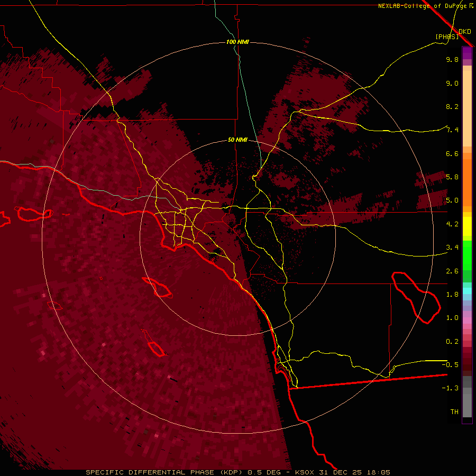This screenshot has height=476, width=476.
Task: Click the 4.2 scale value
Action: click(x=452, y=224)
